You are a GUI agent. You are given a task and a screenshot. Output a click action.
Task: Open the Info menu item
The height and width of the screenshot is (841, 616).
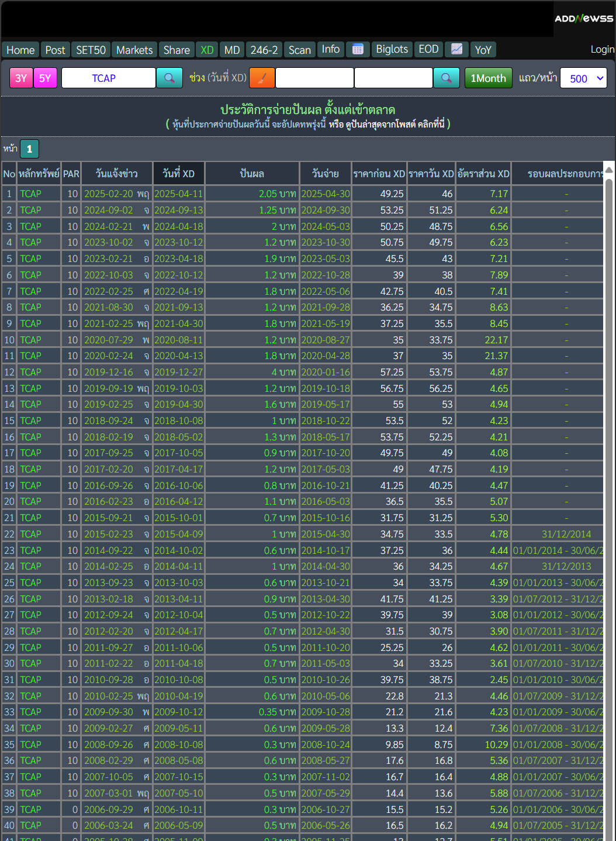click(331, 50)
